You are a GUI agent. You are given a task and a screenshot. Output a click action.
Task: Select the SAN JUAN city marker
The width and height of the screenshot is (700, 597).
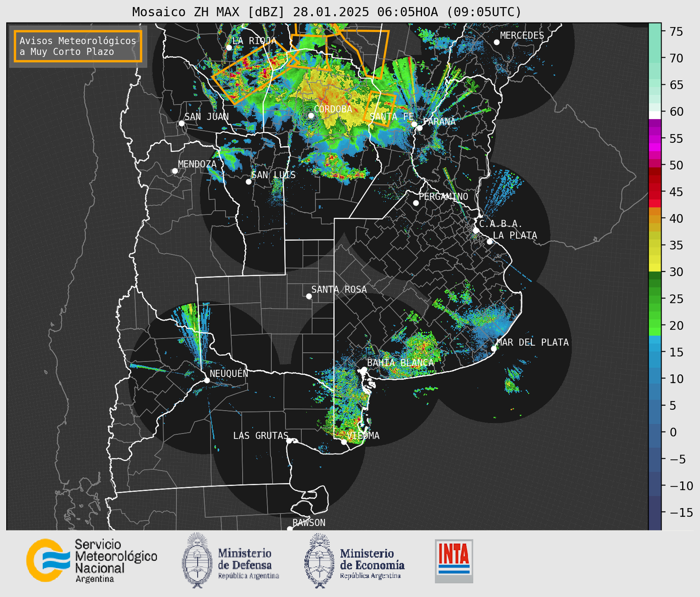181,123
